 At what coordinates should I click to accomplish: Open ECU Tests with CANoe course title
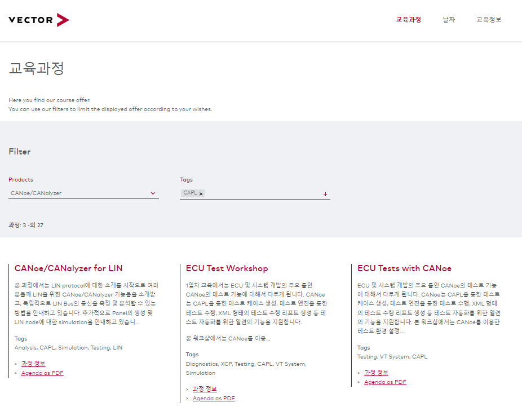[x=405, y=268]
